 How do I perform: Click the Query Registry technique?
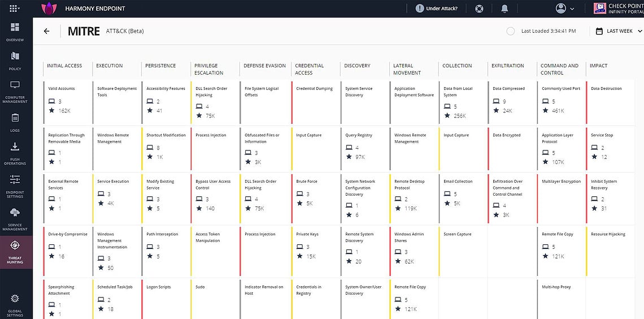coord(365,149)
